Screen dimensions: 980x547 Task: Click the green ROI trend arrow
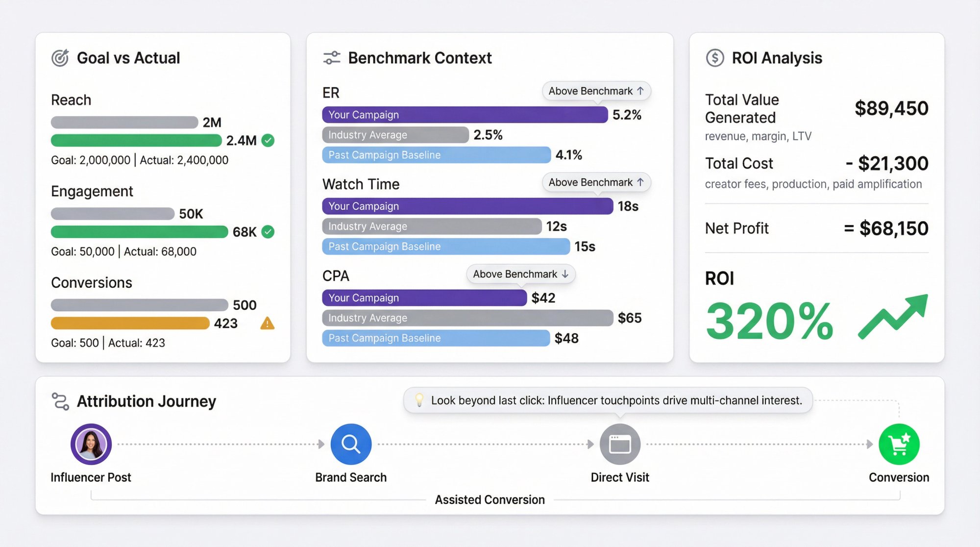pos(892,319)
